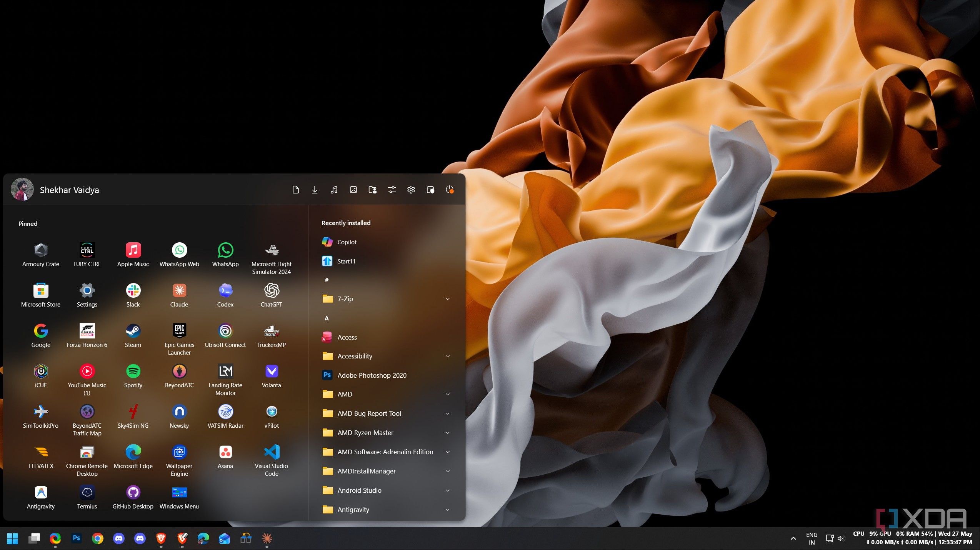
Task: Open Music folder shortcut in Start header
Action: coord(334,190)
